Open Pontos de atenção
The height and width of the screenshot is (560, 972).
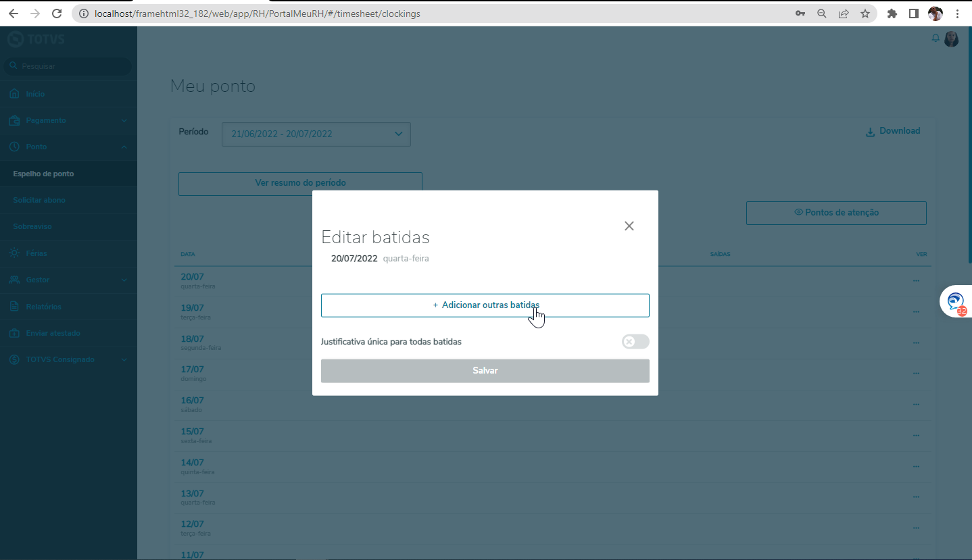[x=836, y=213]
